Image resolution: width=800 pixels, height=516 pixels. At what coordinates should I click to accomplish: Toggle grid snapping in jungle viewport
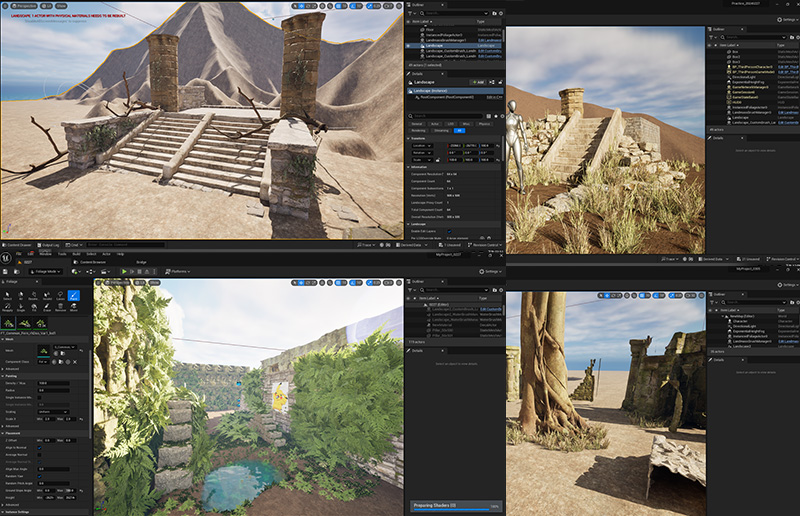coord(338,283)
